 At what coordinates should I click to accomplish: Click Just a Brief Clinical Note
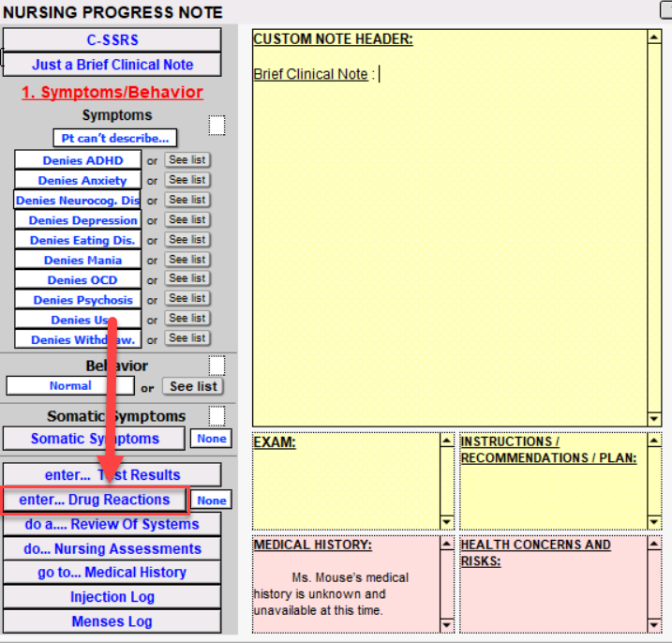coord(112,65)
